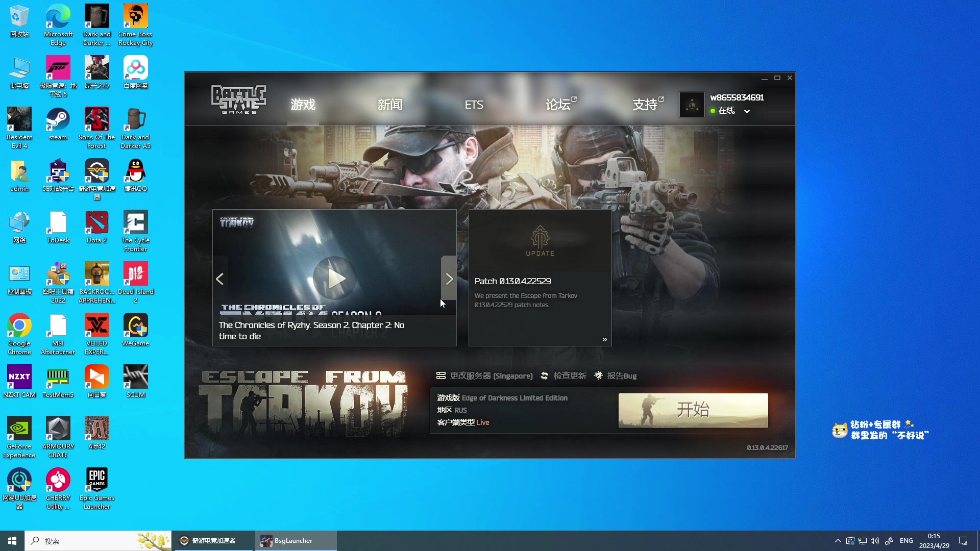Open the ETS tab

(474, 105)
